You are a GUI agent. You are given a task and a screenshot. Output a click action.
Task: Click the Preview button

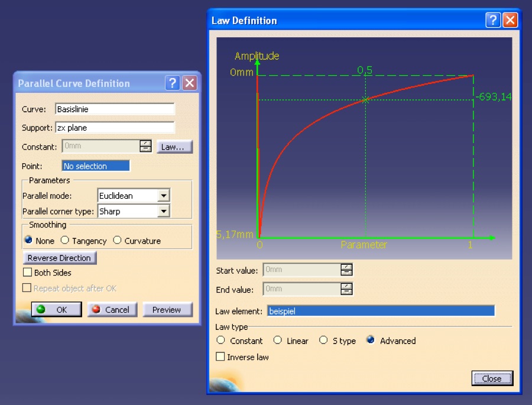[167, 310]
